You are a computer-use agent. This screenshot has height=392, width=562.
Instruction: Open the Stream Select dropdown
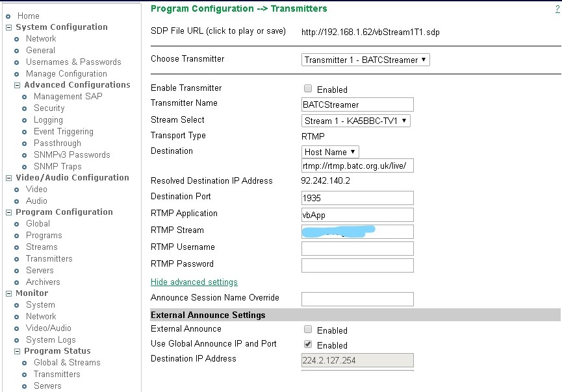[356, 121]
